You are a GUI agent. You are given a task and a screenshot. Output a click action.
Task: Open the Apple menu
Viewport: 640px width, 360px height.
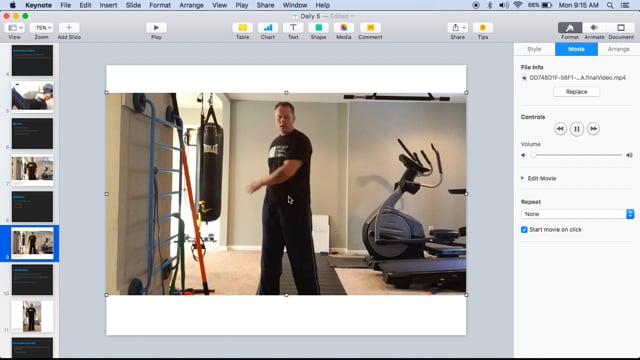point(13,5)
